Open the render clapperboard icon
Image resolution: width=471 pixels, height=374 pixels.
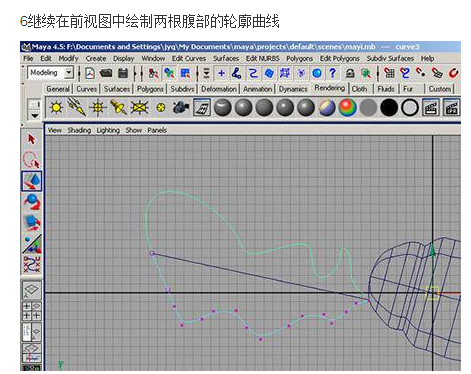point(431,107)
